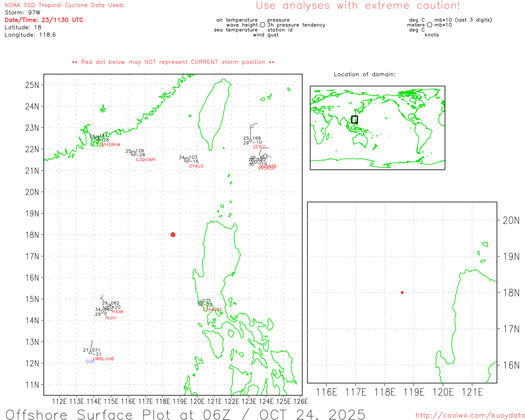Click the station circle above the CJQV3MY label

[x=133, y=153]
